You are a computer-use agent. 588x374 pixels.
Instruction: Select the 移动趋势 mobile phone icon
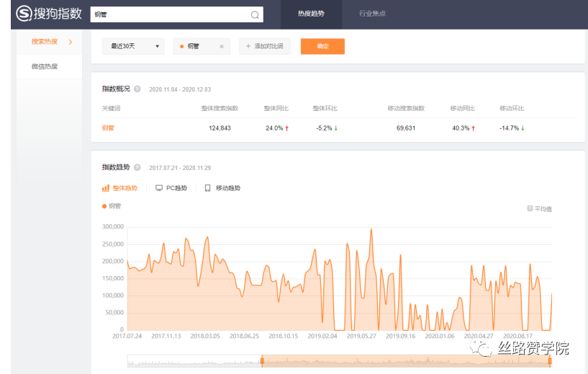[208, 188]
